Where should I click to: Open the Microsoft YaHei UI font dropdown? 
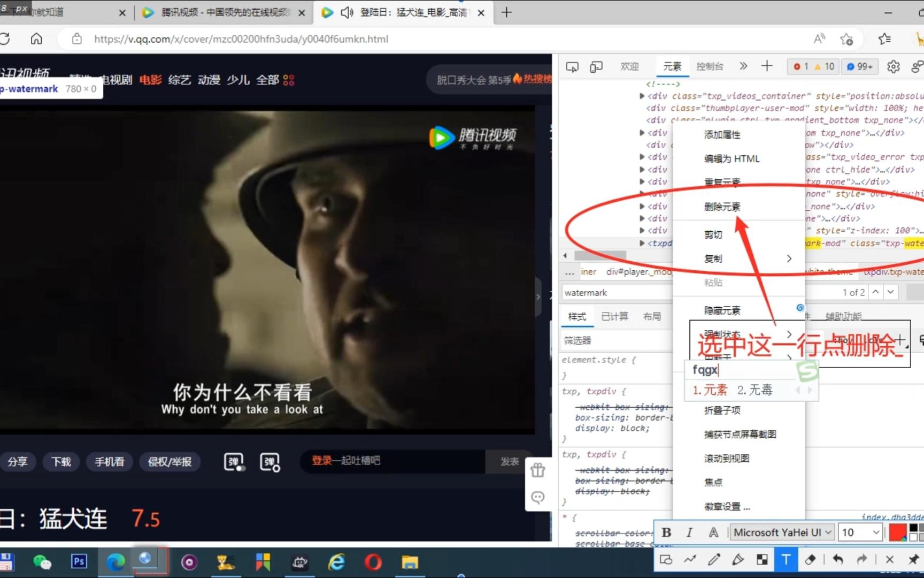[782, 533]
